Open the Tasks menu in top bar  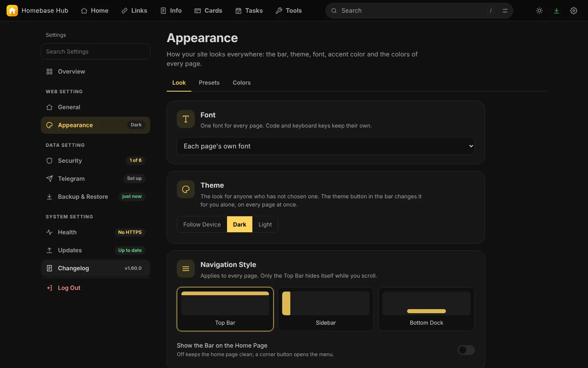click(249, 11)
